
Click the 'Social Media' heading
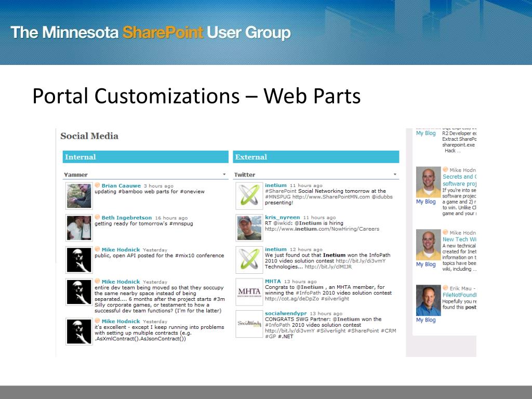pos(89,136)
